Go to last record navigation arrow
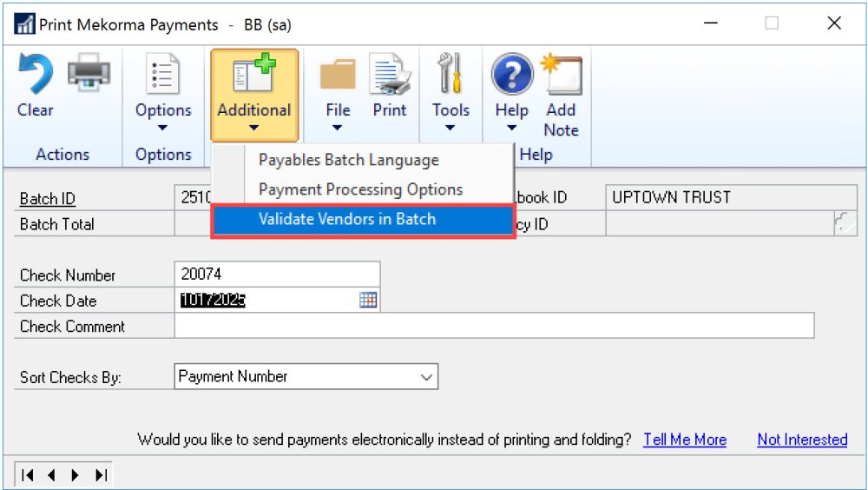Image resolution: width=868 pixels, height=490 pixels. pyautogui.click(x=101, y=475)
